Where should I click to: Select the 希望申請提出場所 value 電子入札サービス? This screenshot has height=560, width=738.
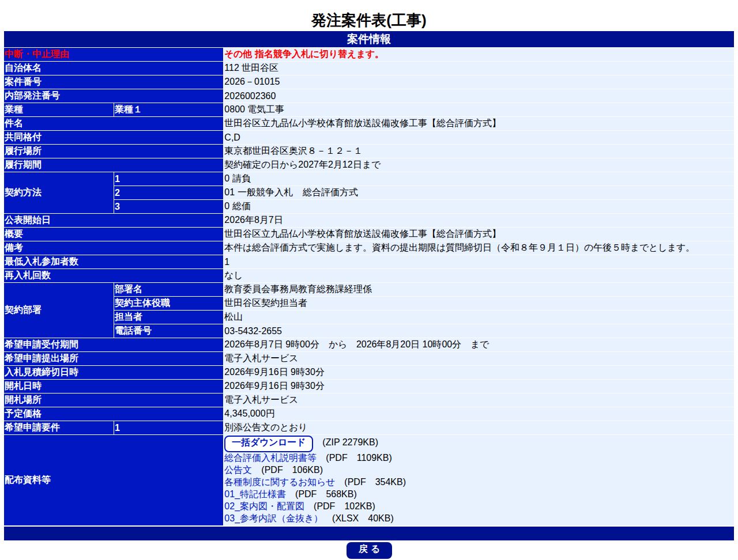[261, 358]
